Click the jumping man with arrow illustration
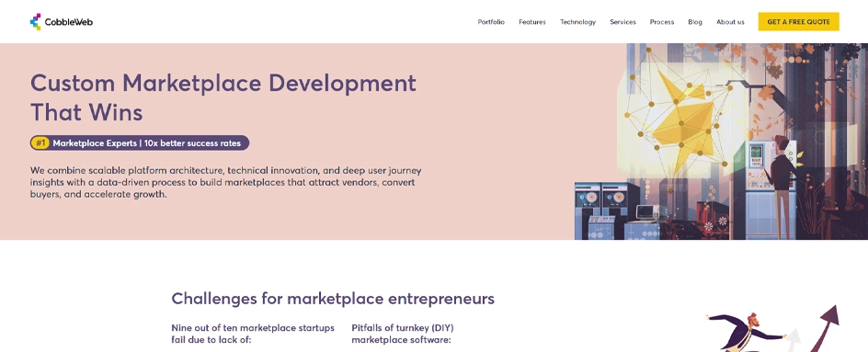868x352 pixels. [772, 328]
